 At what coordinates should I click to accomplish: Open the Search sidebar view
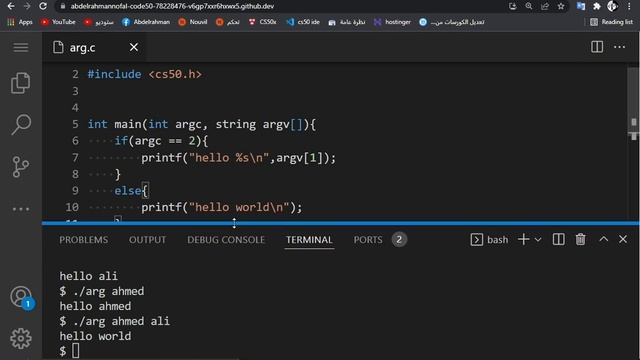(x=21, y=124)
